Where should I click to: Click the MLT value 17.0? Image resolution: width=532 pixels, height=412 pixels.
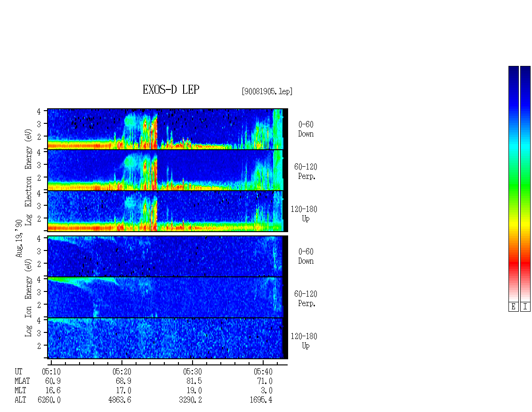coord(123,391)
